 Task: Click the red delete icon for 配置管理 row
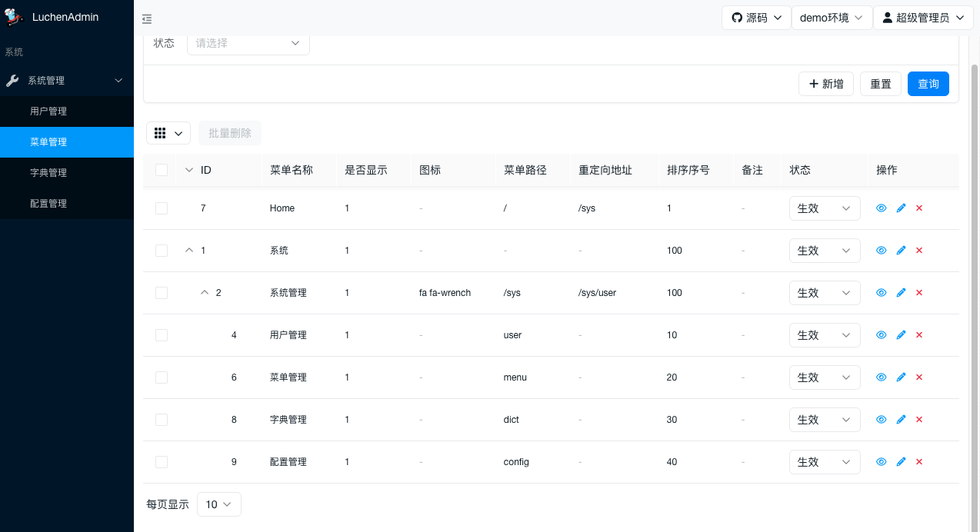(x=919, y=461)
